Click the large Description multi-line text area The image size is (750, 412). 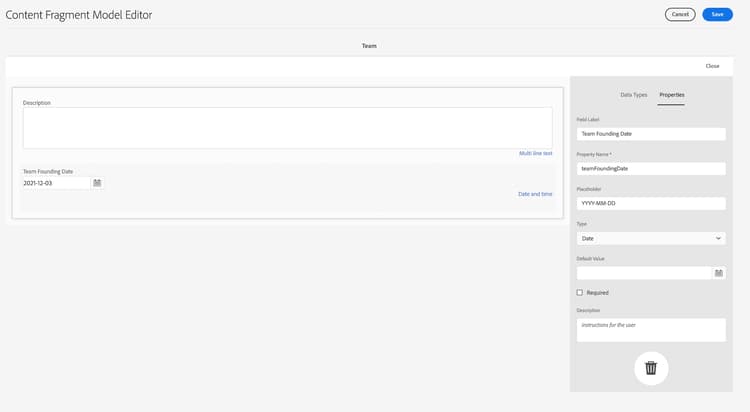tap(287, 128)
